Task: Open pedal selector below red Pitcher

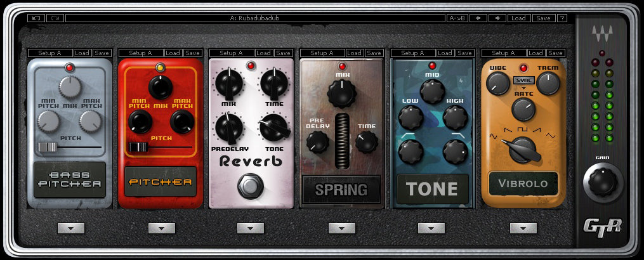Action: [x=162, y=228]
